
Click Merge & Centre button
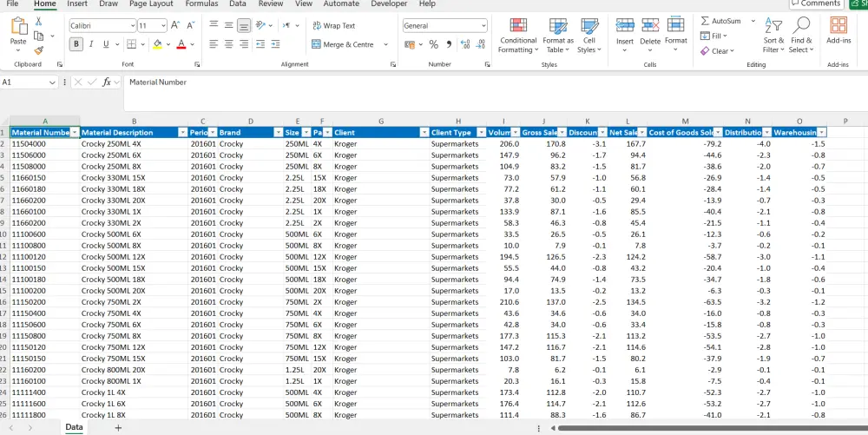click(343, 44)
